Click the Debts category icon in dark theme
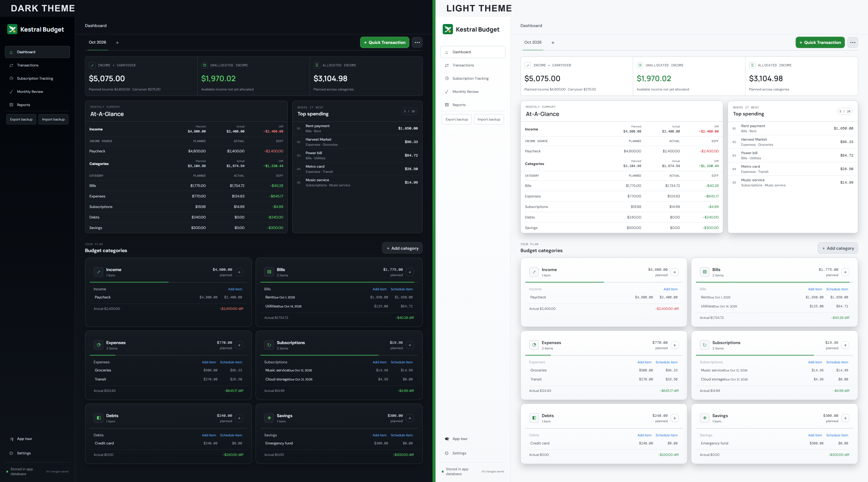 coord(99,418)
